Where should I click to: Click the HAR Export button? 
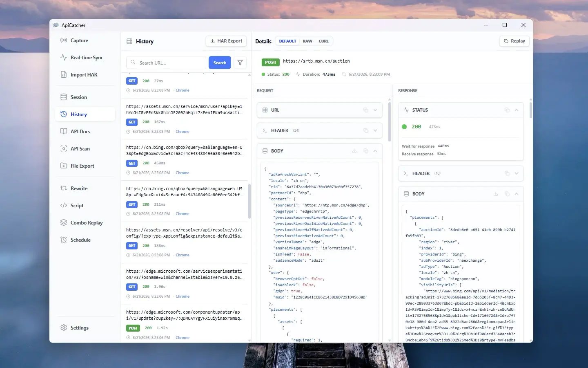coord(226,41)
